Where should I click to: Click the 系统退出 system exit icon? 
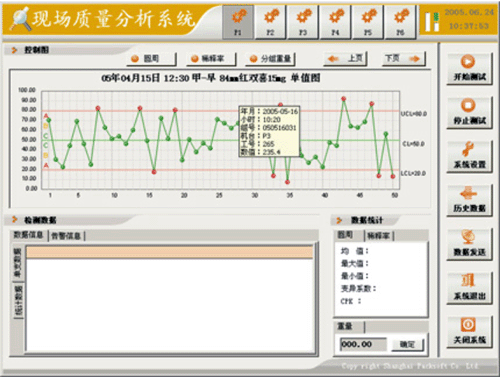[x=468, y=281]
